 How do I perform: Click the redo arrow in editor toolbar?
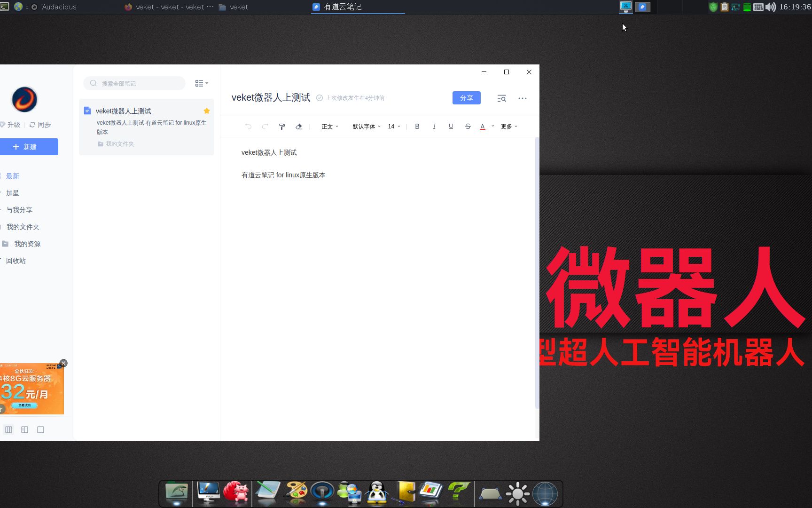pyautogui.click(x=265, y=127)
